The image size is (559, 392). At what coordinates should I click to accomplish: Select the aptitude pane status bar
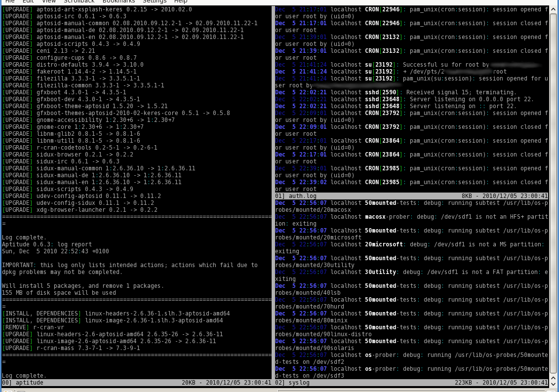[136, 383]
